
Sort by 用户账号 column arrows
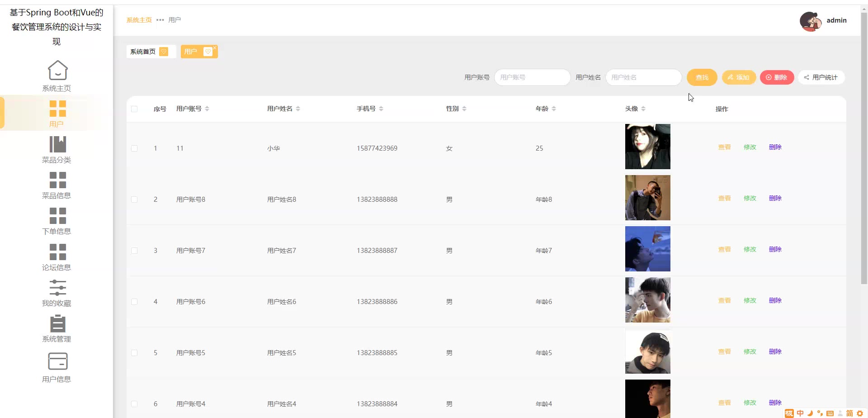(207, 109)
